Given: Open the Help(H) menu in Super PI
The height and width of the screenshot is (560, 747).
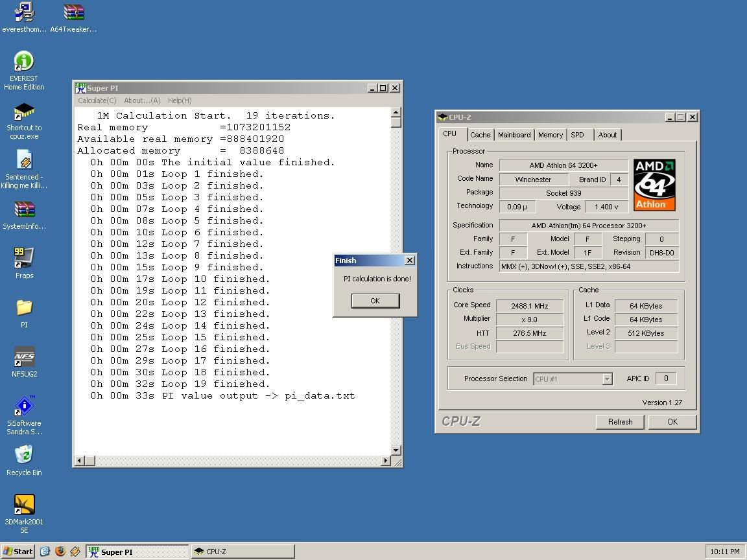Looking at the screenshot, I should coord(180,100).
